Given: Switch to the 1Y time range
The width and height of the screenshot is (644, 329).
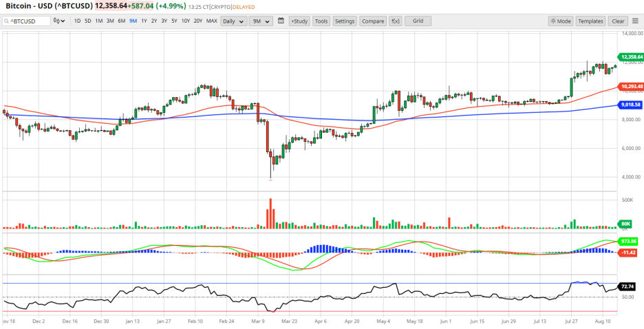Looking at the screenshot, I should [x=144, y=21].
